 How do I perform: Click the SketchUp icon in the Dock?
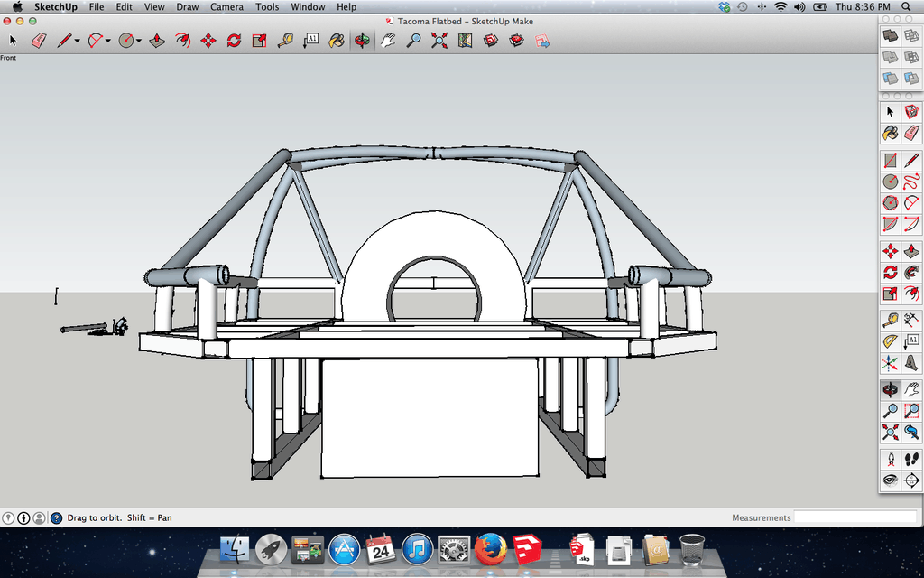click(x=527, y=549)
